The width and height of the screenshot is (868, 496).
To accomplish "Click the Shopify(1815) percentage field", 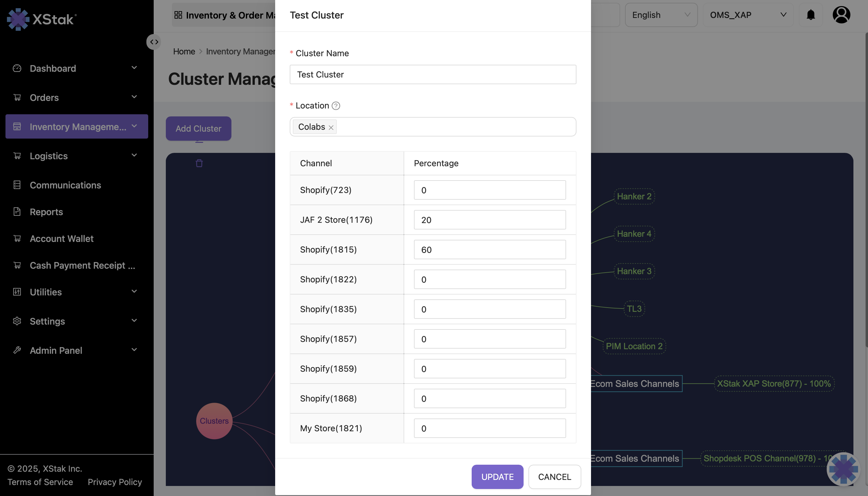I will (x=490, y=250).
